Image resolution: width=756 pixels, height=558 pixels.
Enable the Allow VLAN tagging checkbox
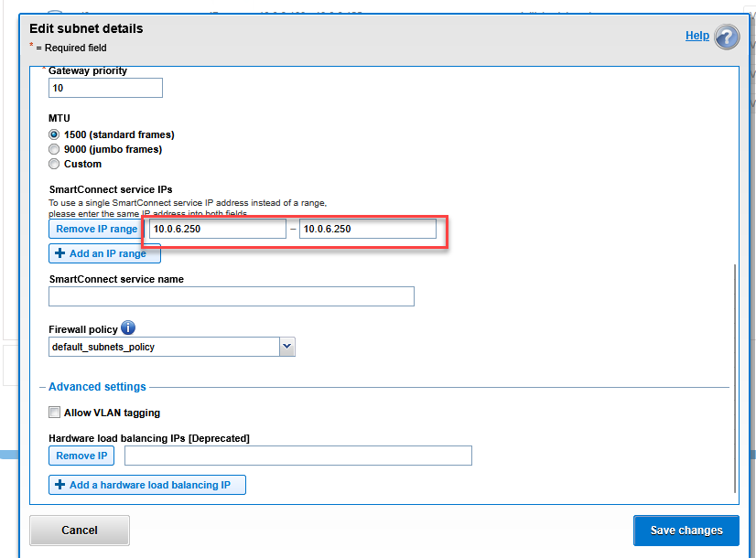pos(53,412)
